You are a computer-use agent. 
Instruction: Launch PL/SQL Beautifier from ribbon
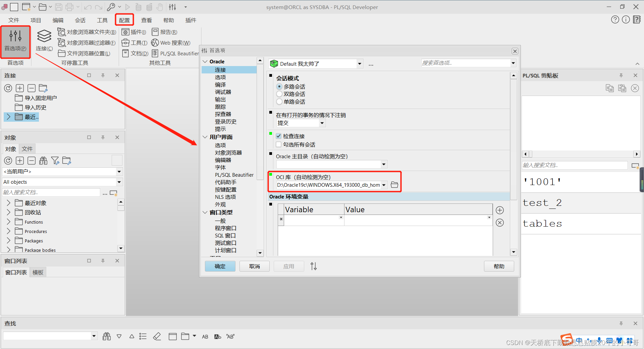tap(175, 53)
